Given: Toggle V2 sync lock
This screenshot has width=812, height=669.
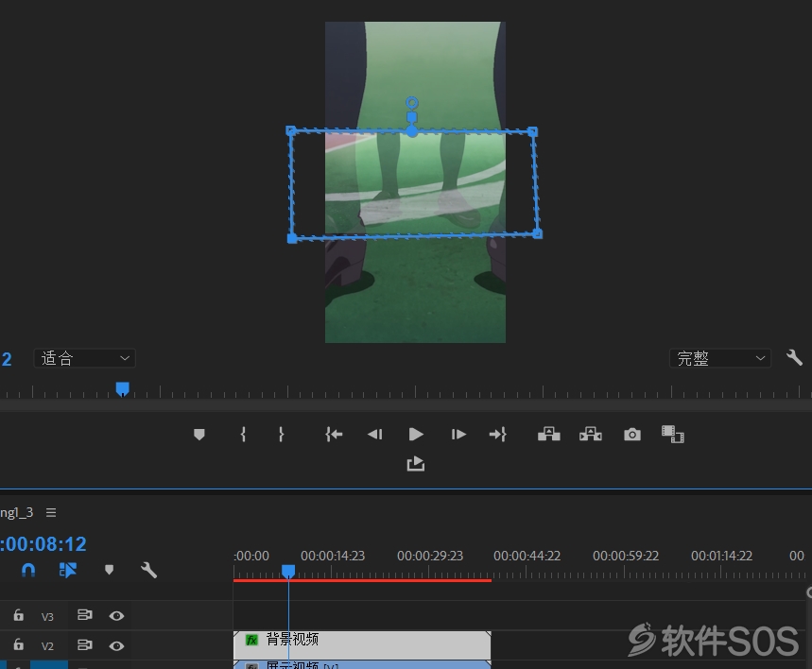Looking at the screenshot, I should (84, 645).
